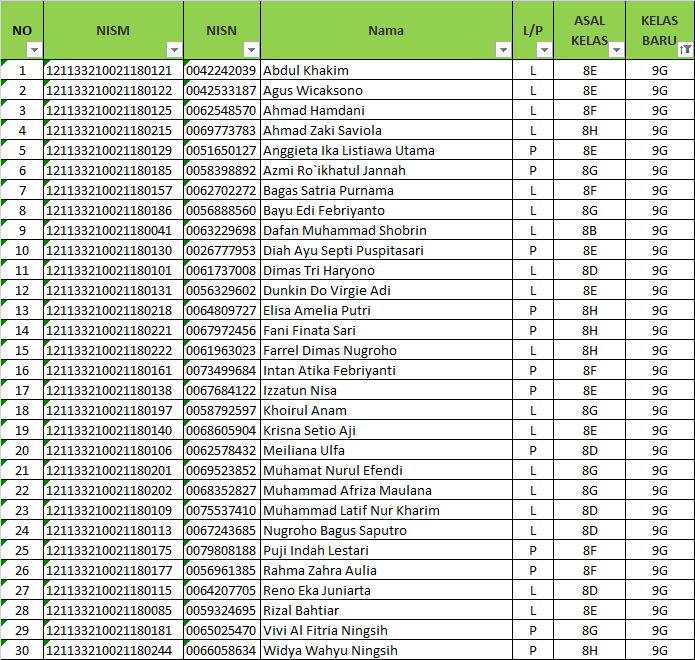Click the name Elisa Amelia Putri
This screenshot has height=660, width=695.
(x=317, y=310)
